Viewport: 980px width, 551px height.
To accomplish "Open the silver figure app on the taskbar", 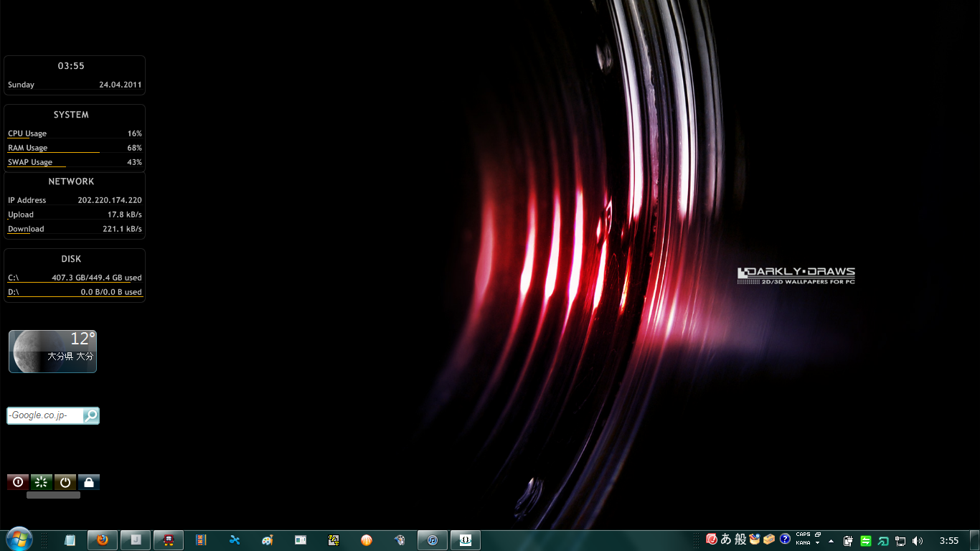I will click(400, 540).
